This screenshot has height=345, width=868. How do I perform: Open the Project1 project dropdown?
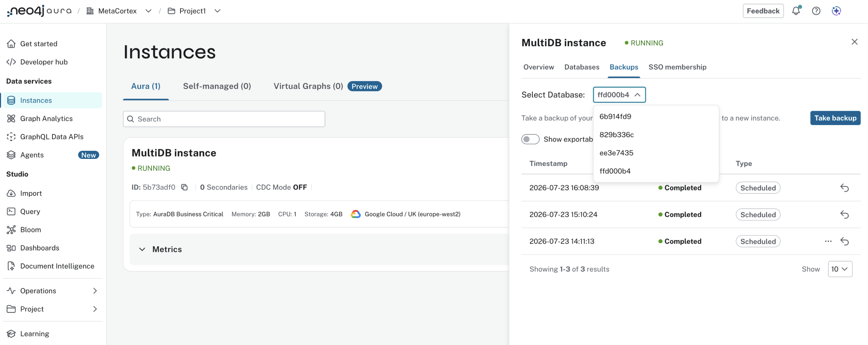217,11
